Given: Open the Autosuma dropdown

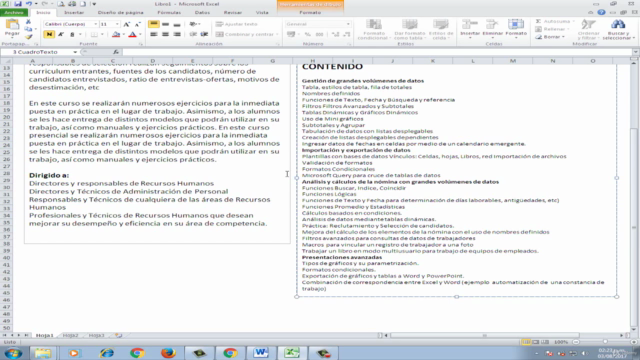Looking at the screenshot, I should 573,21.
